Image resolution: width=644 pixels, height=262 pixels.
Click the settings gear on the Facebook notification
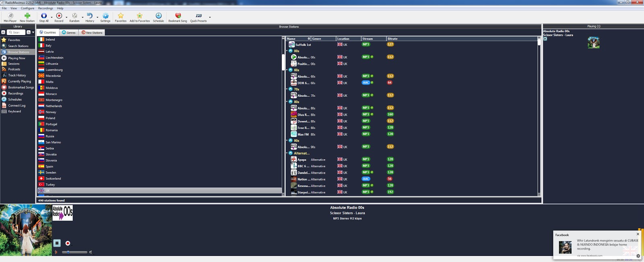(x=638, y=256)
